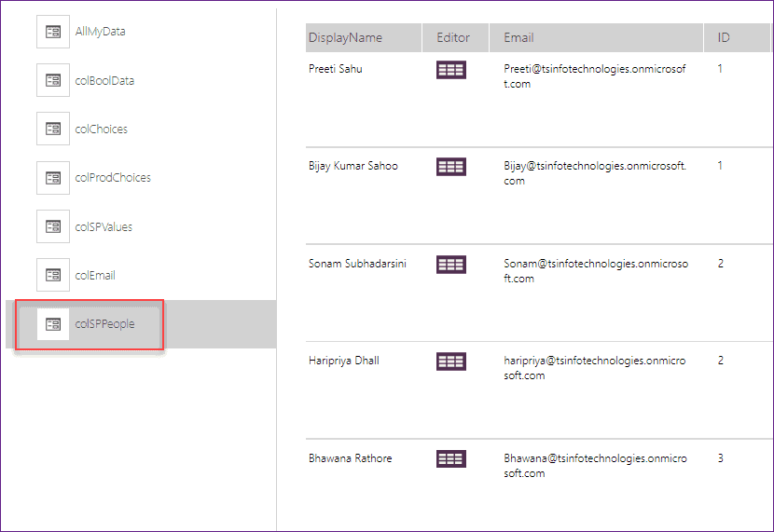Click the colSPValues collection icon

(x=53, y=226)
